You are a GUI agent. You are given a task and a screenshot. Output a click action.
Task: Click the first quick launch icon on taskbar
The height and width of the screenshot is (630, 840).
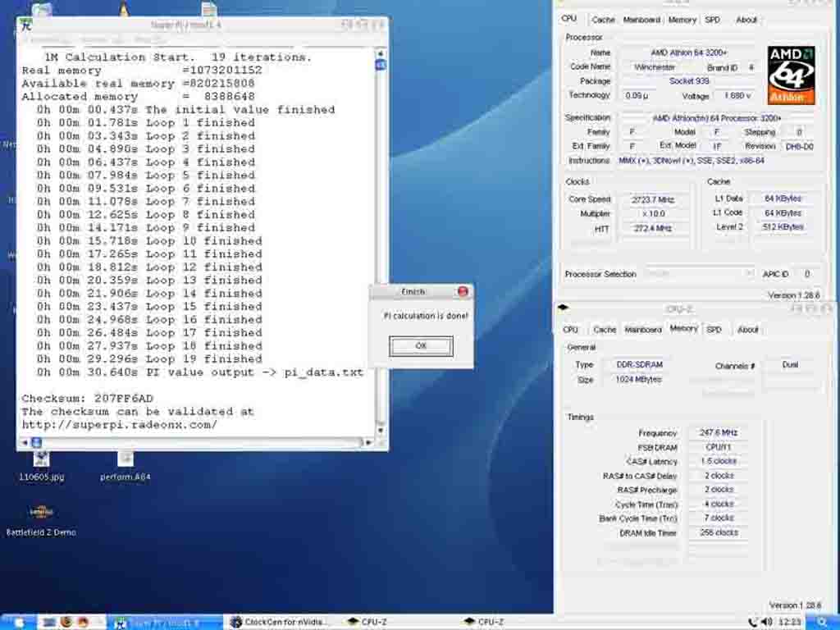(x=49, y=623)
